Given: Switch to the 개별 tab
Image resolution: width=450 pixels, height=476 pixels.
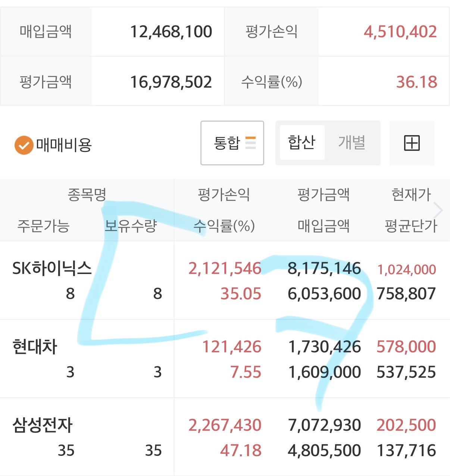Looking at the screenshot, I should [x=351, y=143].
